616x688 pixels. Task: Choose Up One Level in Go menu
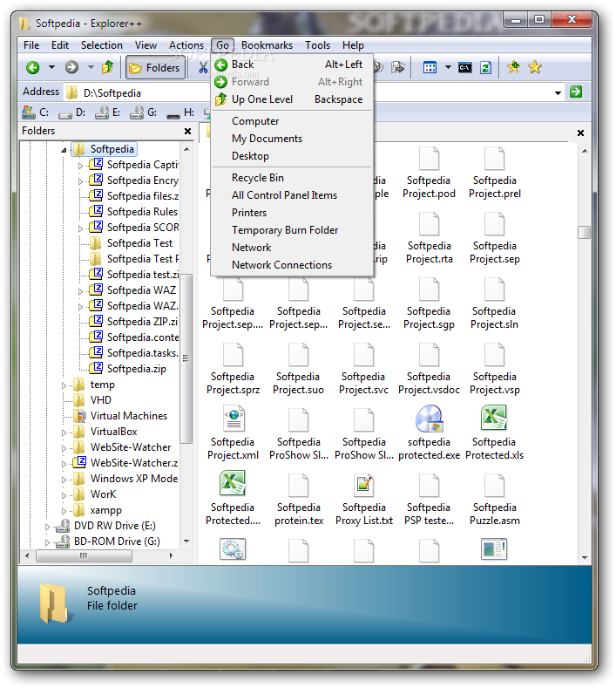coord(292,99)
